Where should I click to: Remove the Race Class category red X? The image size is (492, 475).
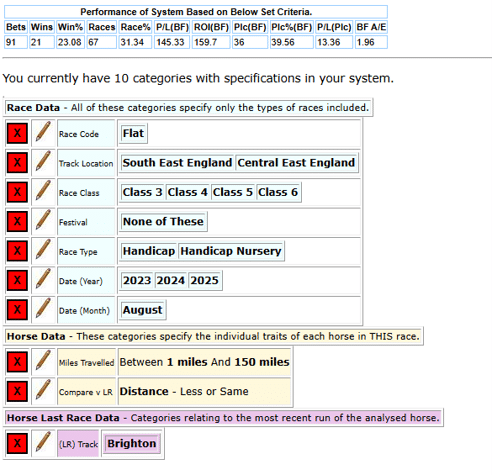(17, 192)
